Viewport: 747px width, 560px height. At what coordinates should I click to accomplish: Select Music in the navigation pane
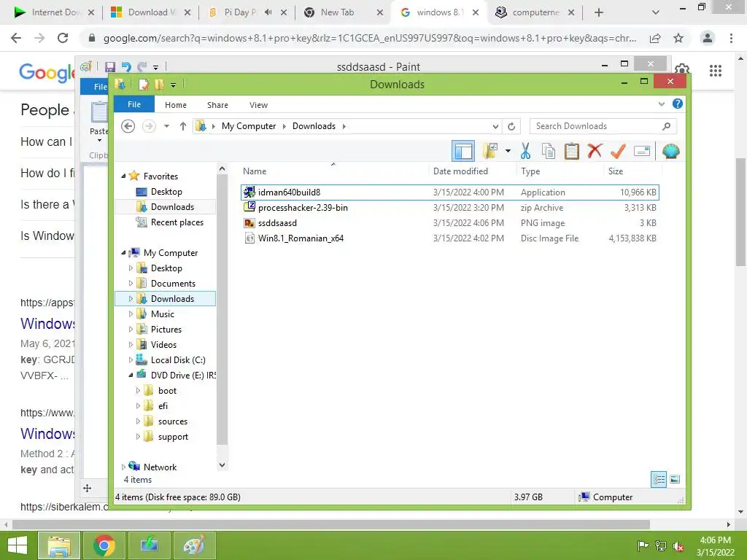click(x=163, y=314)
